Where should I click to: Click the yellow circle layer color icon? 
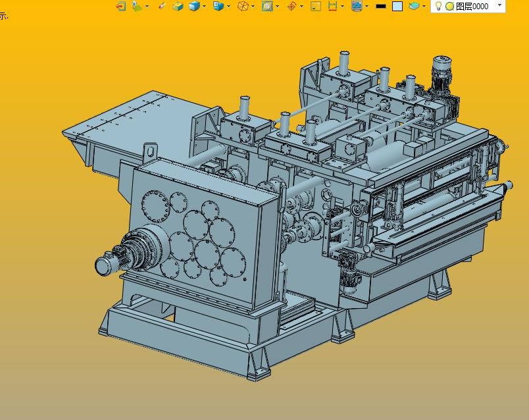pos(449,7)
